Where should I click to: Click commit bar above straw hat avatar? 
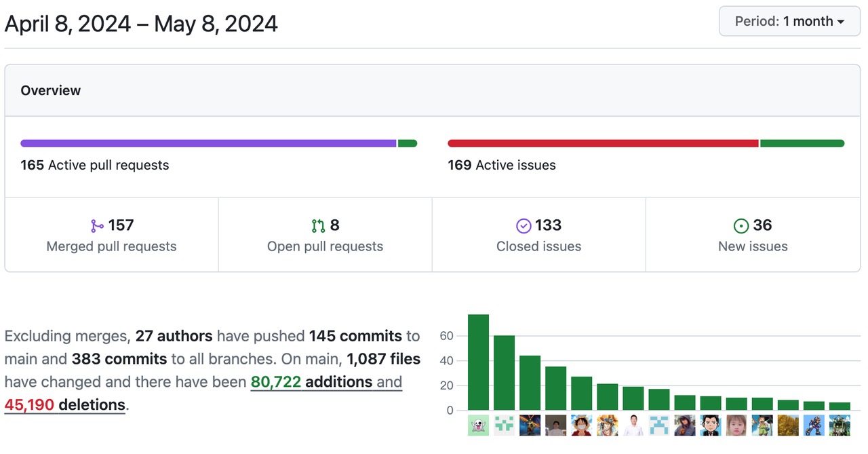[581, 394]
